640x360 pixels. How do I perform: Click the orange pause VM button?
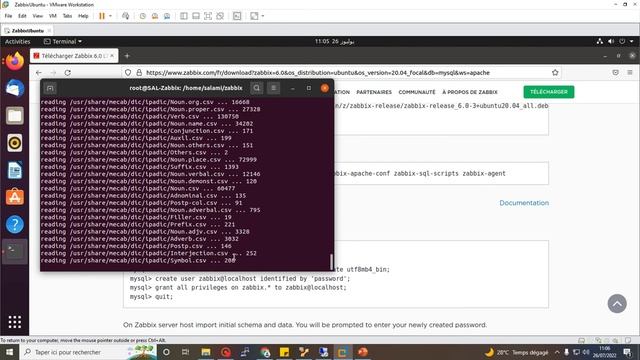tap(102, 16)
